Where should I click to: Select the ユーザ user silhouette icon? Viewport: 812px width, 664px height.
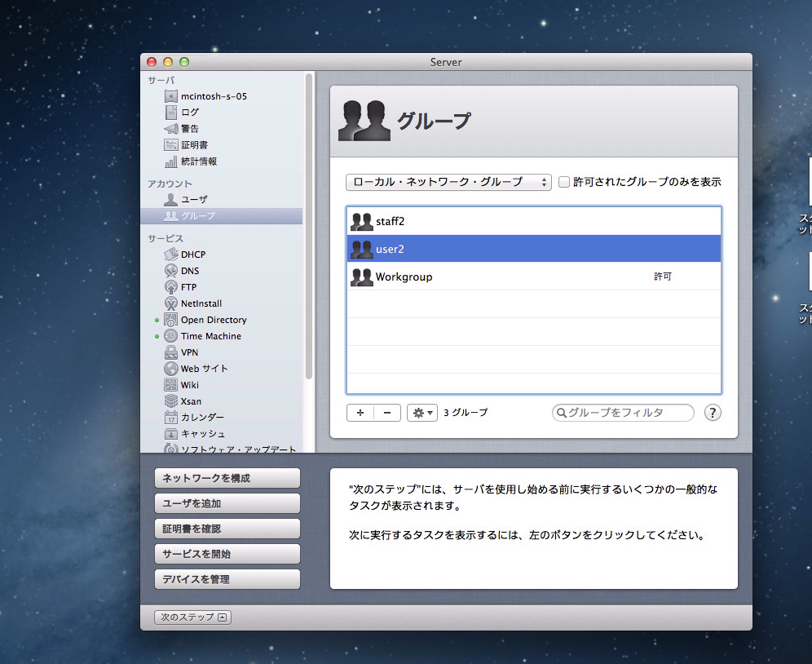[x=171, y=200]
